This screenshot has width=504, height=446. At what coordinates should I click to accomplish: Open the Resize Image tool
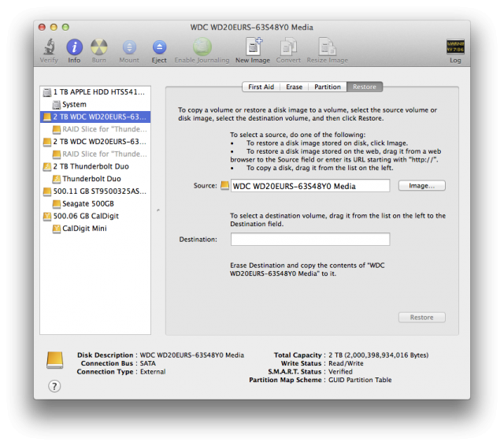[x=328, y=47]
